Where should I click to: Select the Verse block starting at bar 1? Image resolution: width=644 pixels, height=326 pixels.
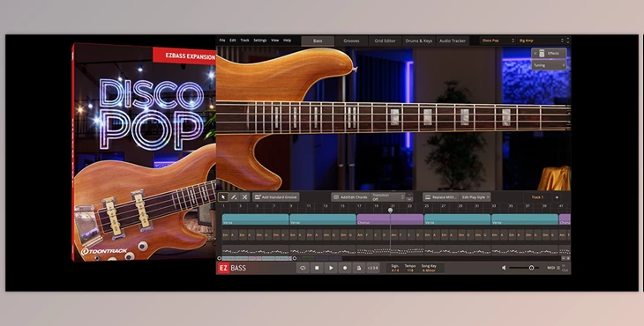pos(255,219)
